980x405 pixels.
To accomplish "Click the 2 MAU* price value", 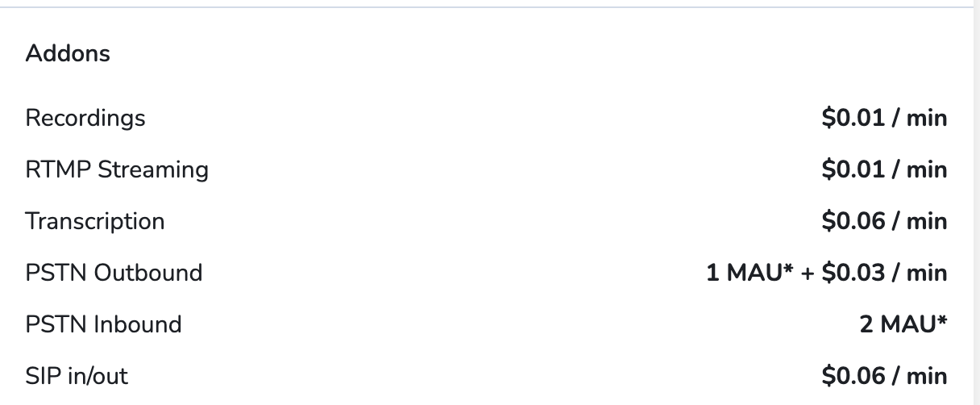I will click(x=903, y=324).
